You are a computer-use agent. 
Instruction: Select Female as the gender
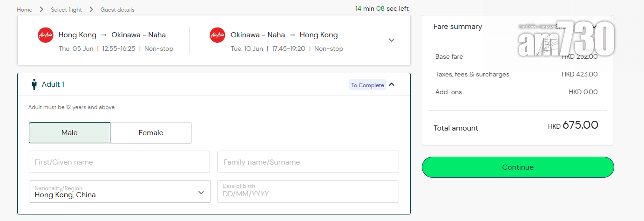point(151,133)
